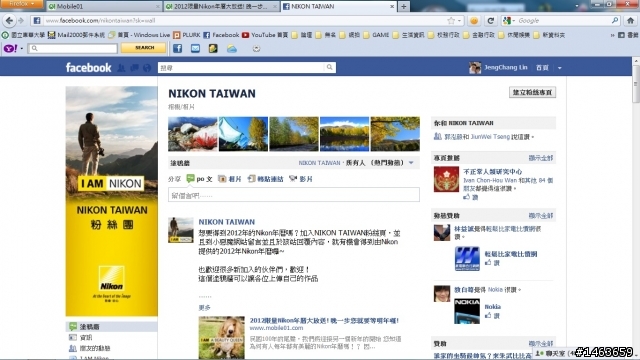Click the weather cloud icon in the Yahoo toolbar
Screen dimensions: 640x360
tap(232, 49)
